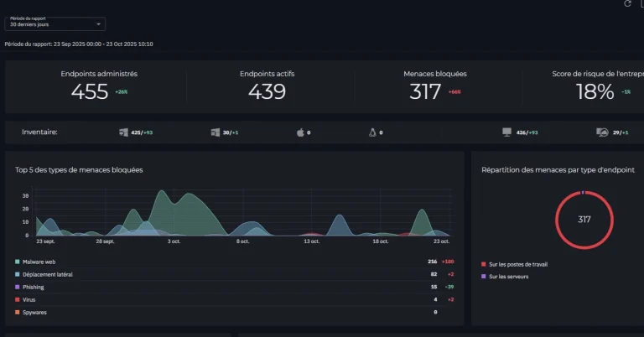Toggle the Spywares legend entry

click(34, 312)
